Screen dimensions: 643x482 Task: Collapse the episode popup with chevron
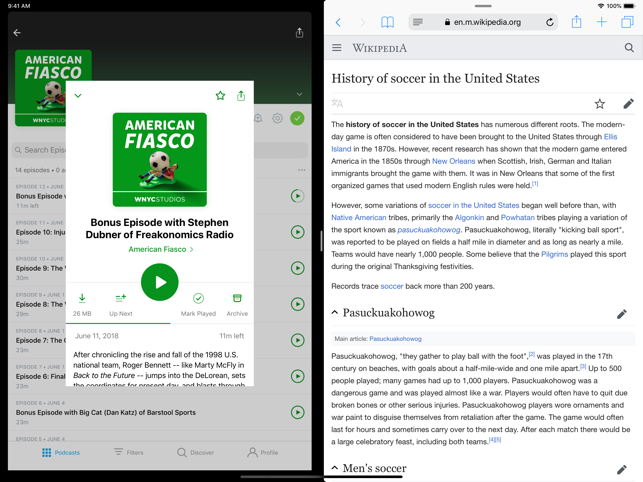coord(78,96)
